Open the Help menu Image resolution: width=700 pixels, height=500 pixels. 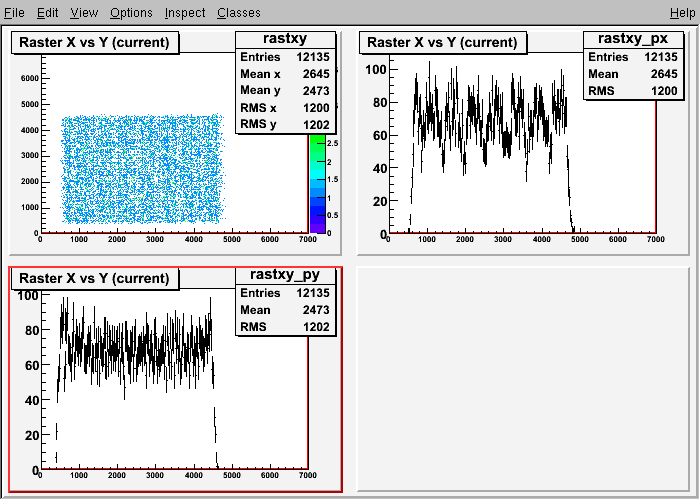click(683, 12)
